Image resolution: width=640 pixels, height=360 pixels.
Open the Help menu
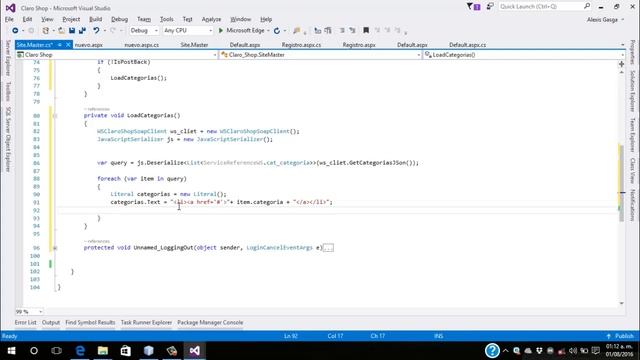[x=266, y=19]
